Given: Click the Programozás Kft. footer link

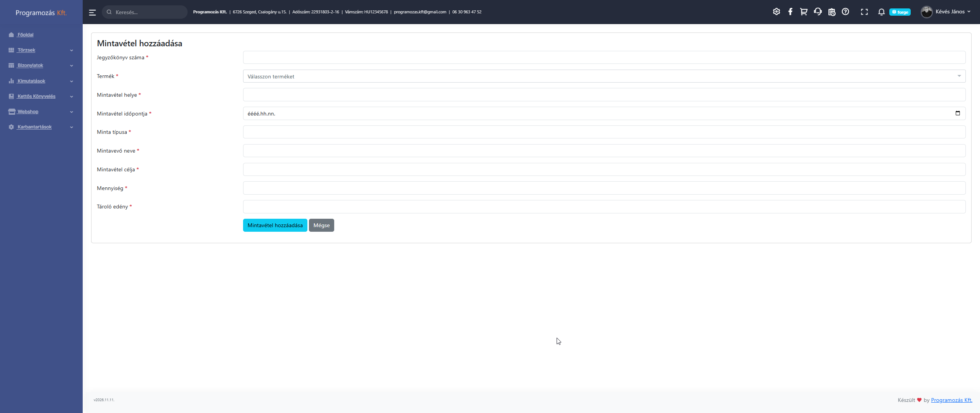Looking at the screenshot, I should point(951,400).
